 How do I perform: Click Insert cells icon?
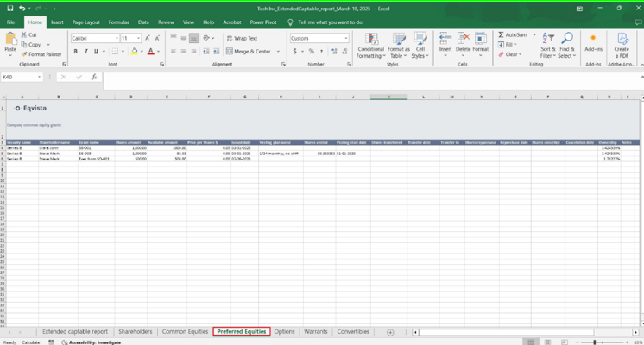tap(445, 39)
